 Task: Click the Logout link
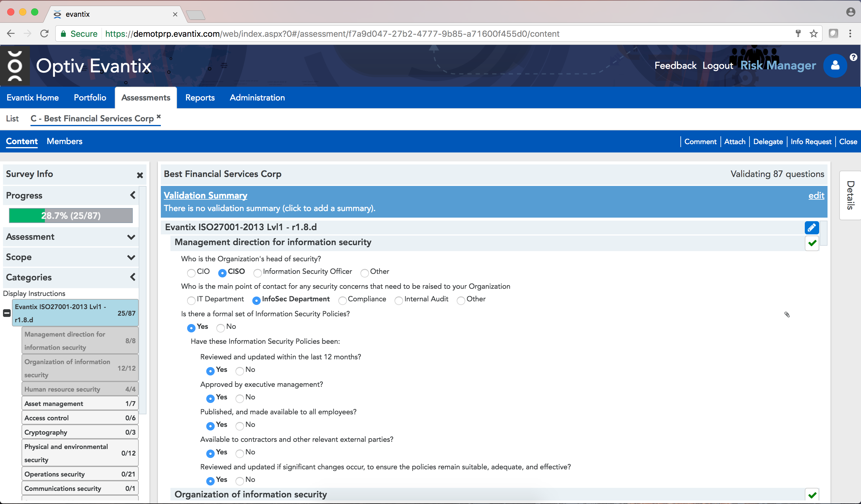coord(717,65)
